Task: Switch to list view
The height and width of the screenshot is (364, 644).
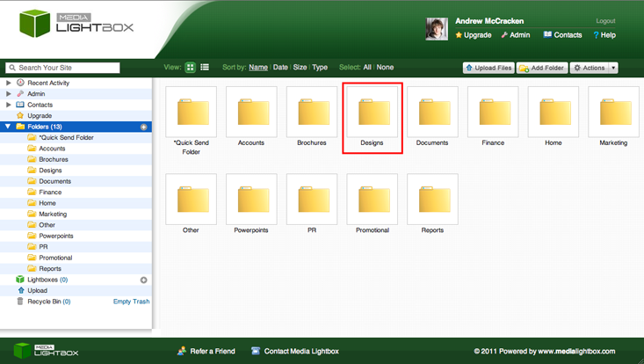Action: (205, 68)
